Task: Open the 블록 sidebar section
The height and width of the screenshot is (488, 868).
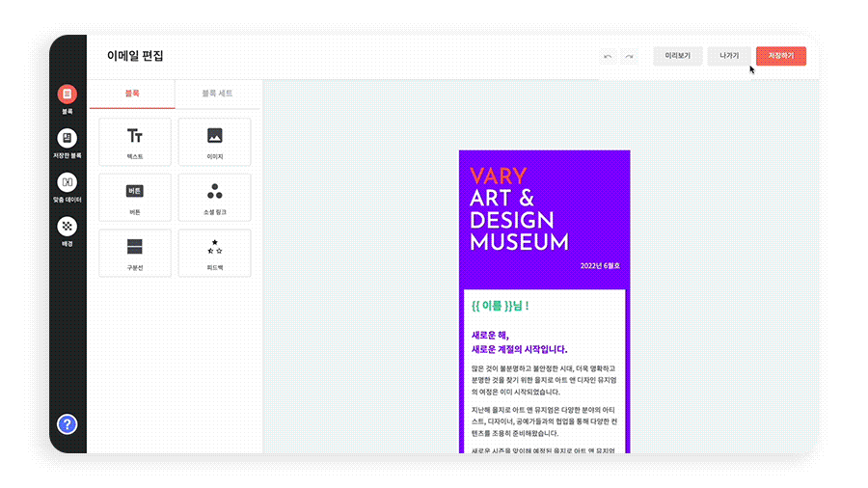Action: point(67,95)
